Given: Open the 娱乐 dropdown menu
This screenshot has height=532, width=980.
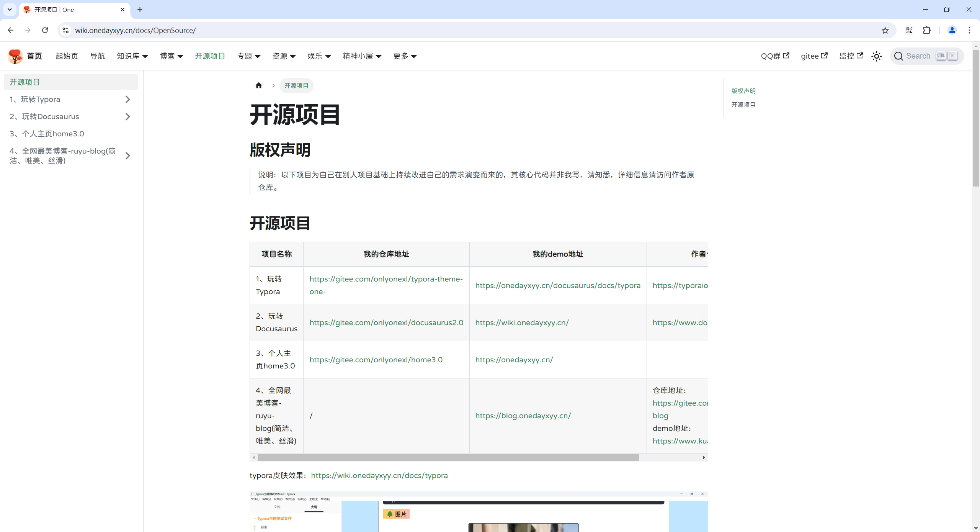Looking at the screenshot, I should point(319,56).
